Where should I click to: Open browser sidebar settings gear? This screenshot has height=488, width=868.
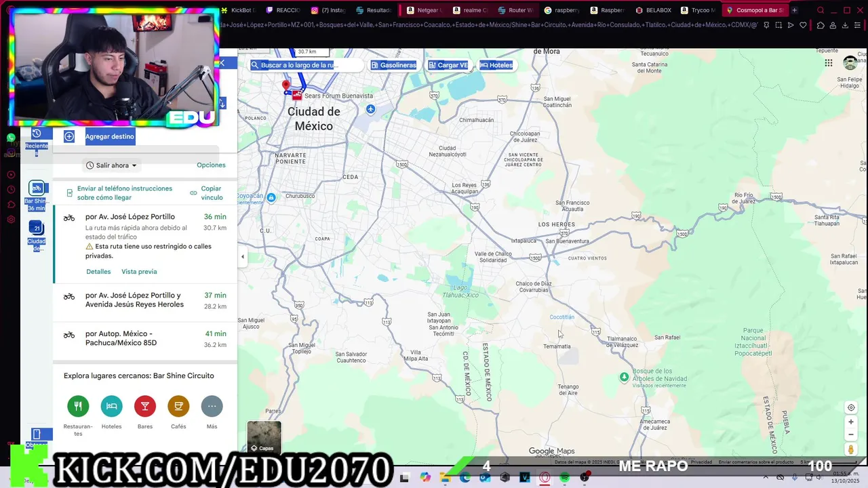point(11,220)
